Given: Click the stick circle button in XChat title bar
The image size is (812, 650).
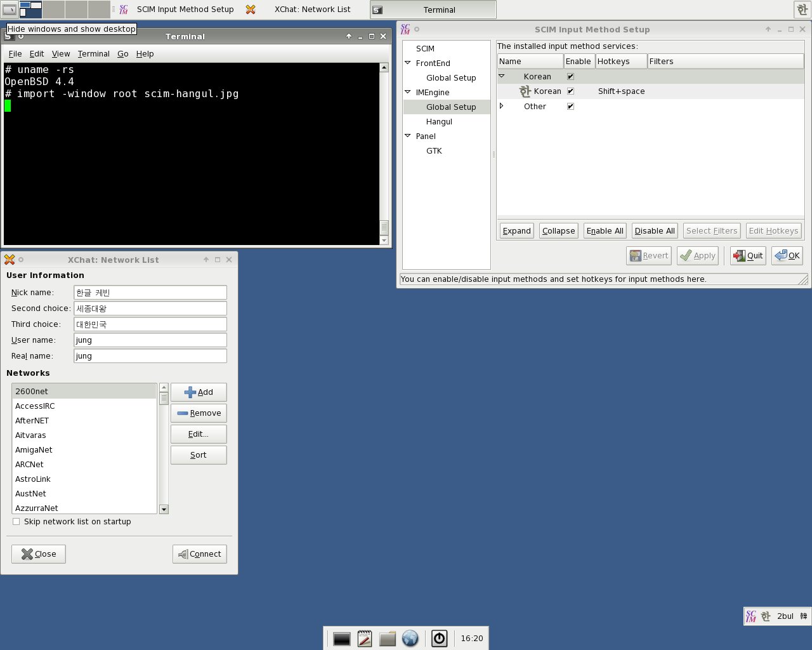Looking at the screenshot, I should (21, 260).
